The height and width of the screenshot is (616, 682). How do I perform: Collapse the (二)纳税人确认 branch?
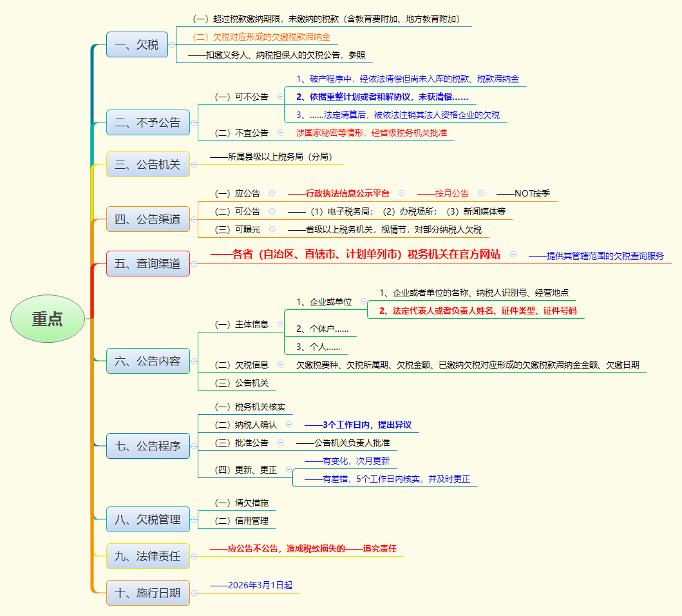[x=289, y=423]
